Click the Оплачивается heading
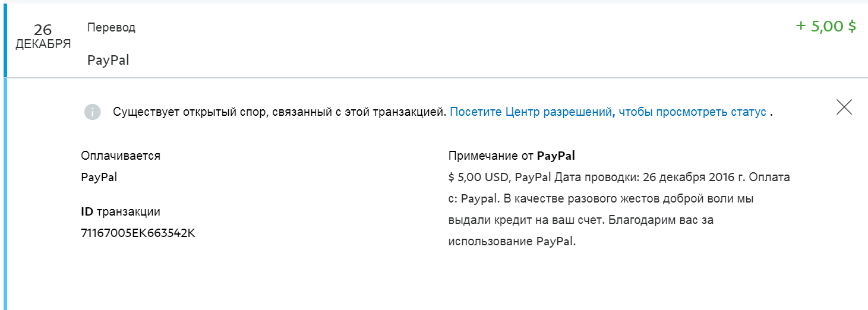Screen dimensions: 868x310 [121, 156]
